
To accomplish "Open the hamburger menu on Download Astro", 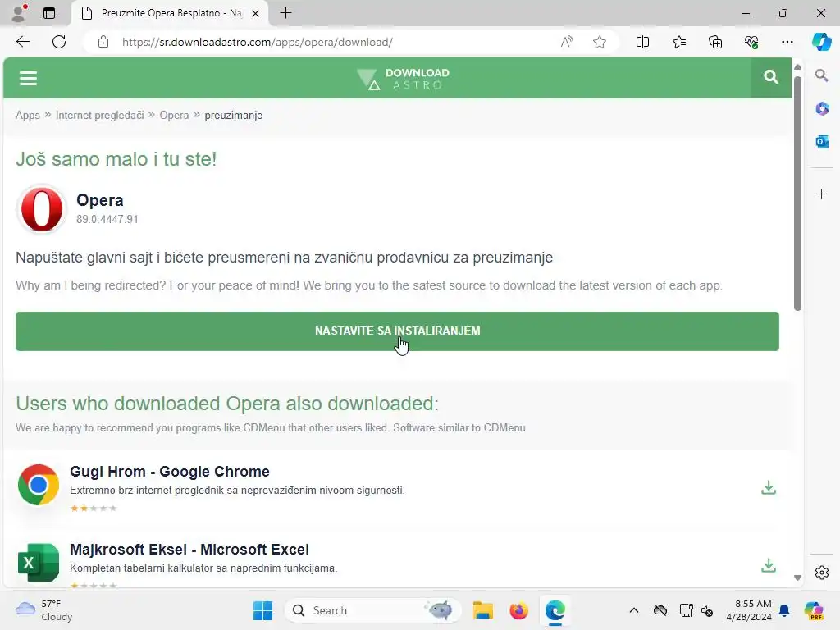I will point(28,78).
